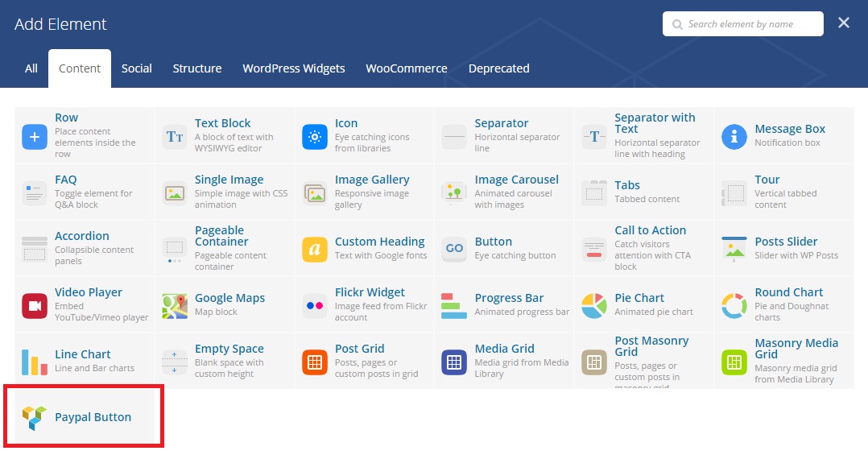Close the Add Element dialog
The height and width of the screenshot is (459, 868).
(844, 23)
